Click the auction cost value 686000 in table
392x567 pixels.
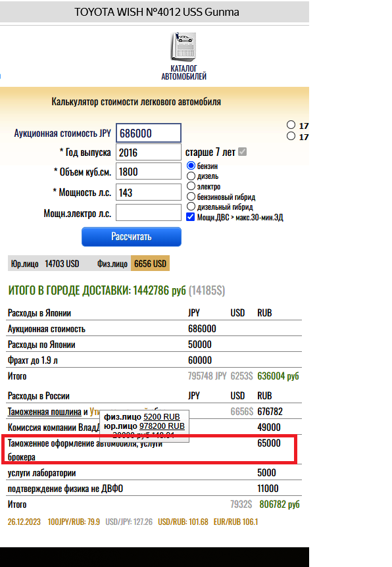point(202,329)
